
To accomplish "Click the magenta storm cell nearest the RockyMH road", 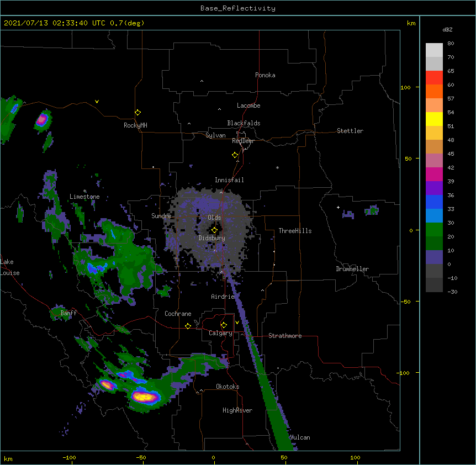I will 41,120.
